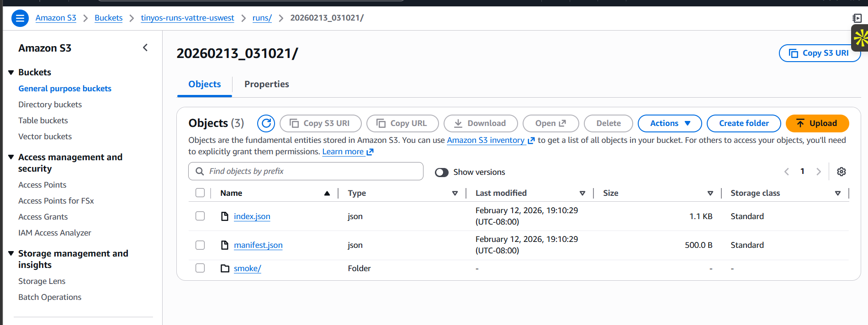Image resolution: width=868 pixels, height=325 pixels.
Task: Open IAM Access Analyzer
Action: coord(55,233)
